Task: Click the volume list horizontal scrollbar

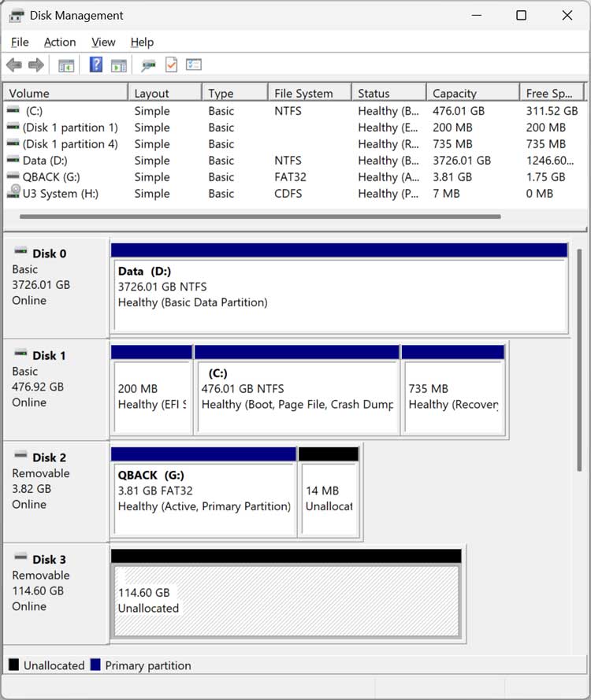Action: tap(260, 217)
